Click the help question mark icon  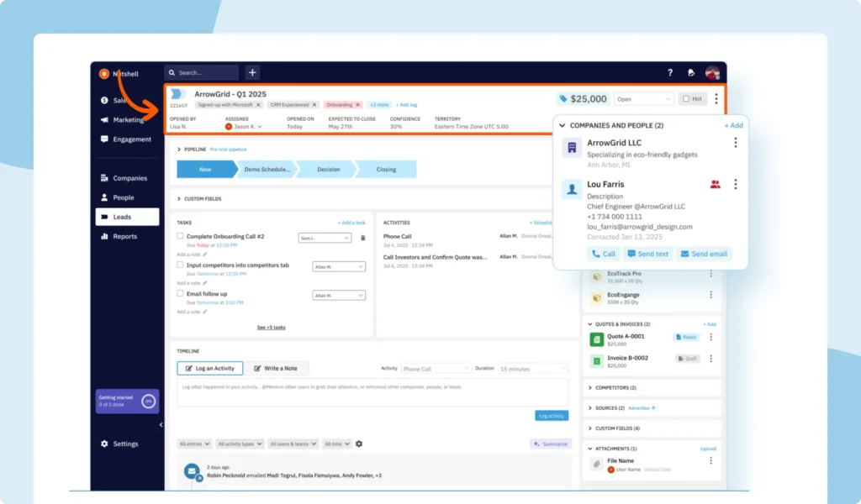tap(670, 73)
